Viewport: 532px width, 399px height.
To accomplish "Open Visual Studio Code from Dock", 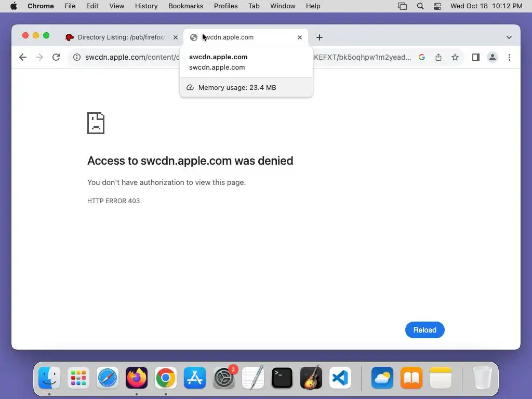I will (340, 378).
